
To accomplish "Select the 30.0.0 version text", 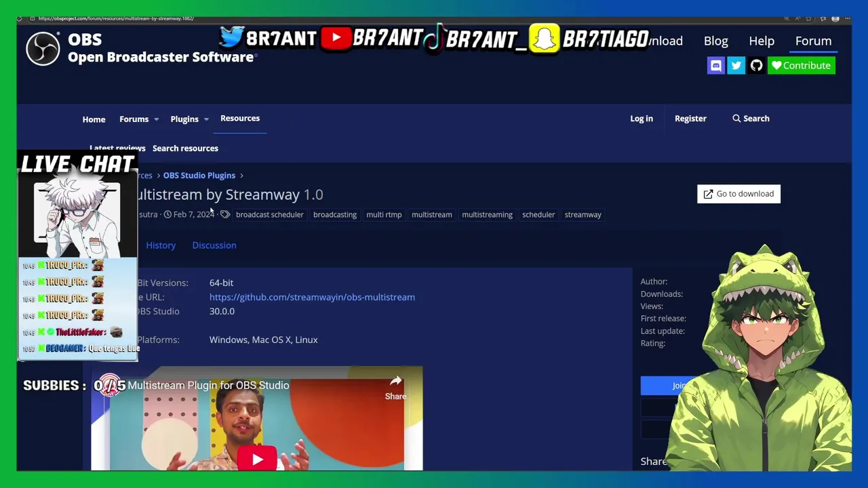I will 222,311.
